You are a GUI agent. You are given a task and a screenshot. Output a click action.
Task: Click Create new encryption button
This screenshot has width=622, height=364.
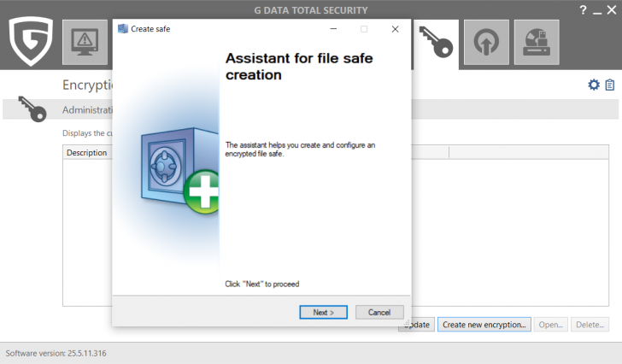[x=484, y=325]
